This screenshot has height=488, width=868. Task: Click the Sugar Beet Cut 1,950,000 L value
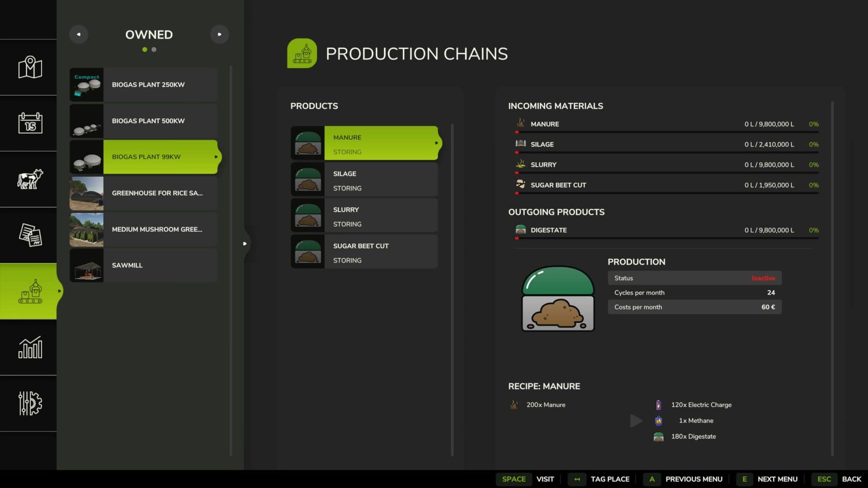point(769,185)
